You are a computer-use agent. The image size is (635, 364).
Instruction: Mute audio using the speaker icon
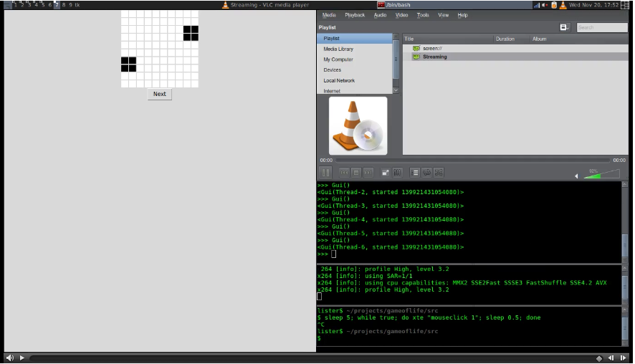click(x=577, y=176)
